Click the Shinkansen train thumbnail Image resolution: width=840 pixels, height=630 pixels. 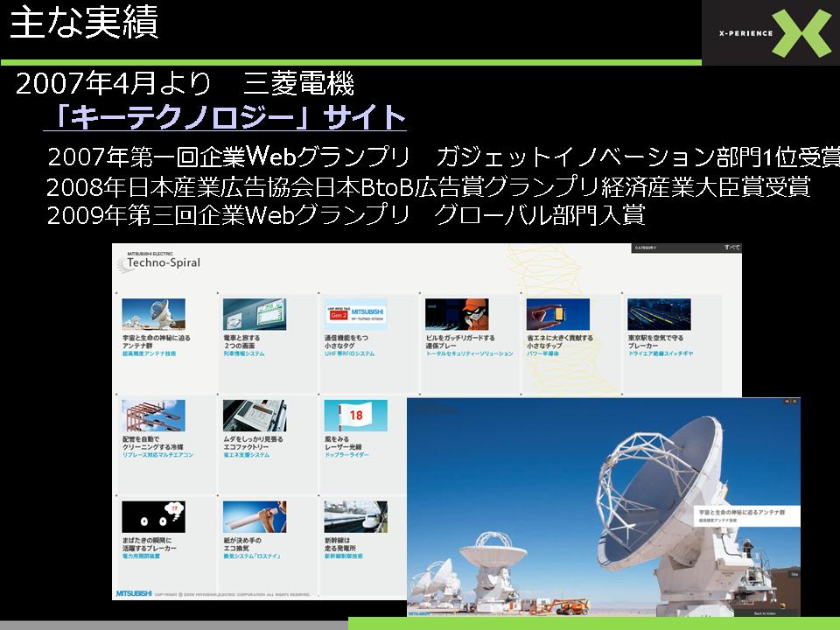356,517
